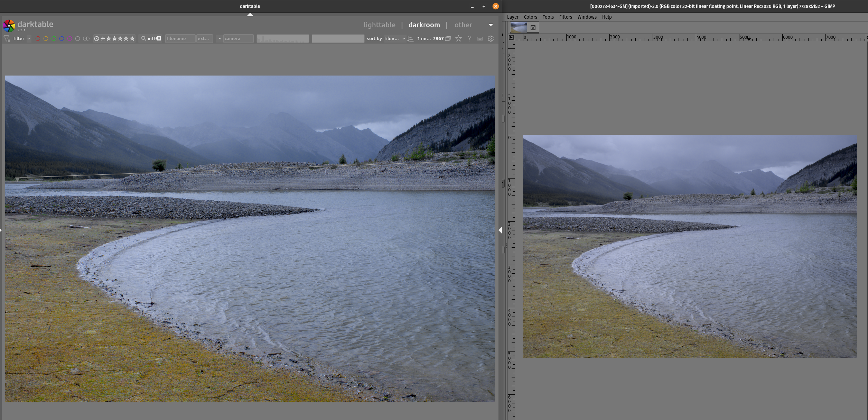Open the GIMP Tools menu
868x420 pixels.
pyautogui.click(x=548, y=17)
